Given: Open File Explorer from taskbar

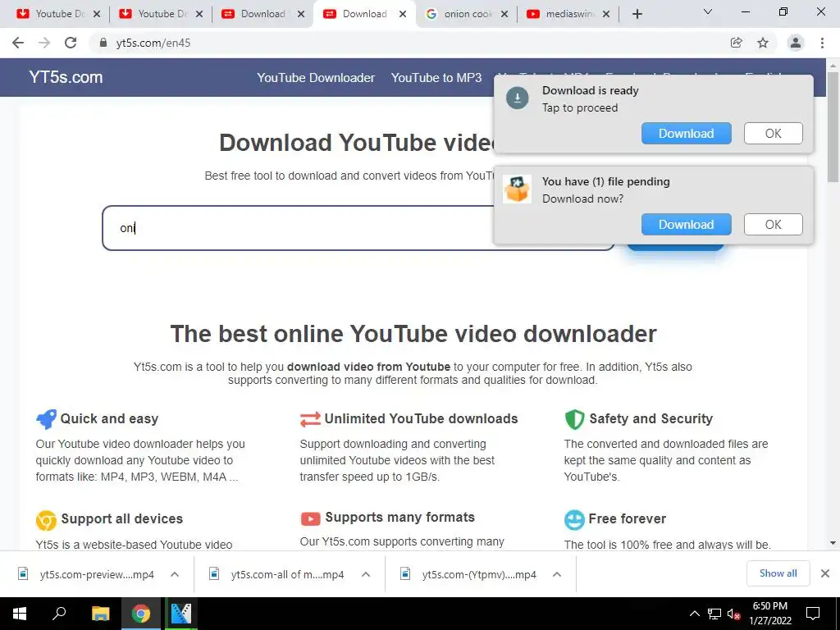Looking at the screenshot, I should tap(100, 614).
